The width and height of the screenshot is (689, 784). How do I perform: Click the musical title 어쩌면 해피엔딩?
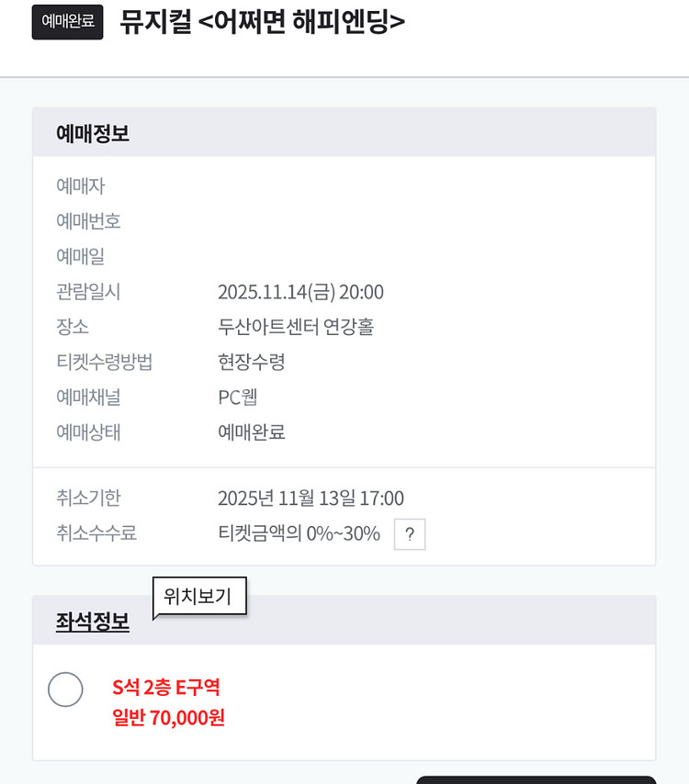pos(262,21)
